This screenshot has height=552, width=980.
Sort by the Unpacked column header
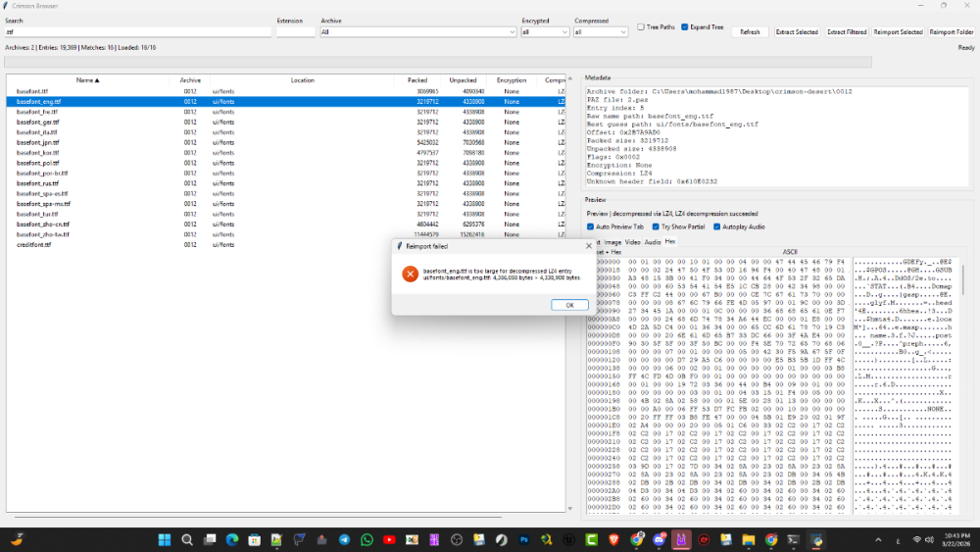click(463, 80)
